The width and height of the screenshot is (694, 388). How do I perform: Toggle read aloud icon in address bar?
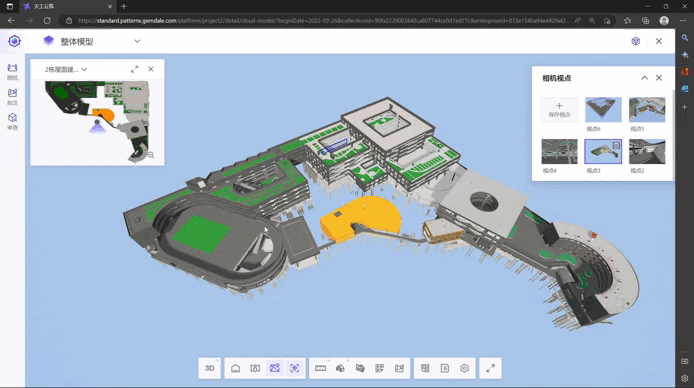pos(578,20)
